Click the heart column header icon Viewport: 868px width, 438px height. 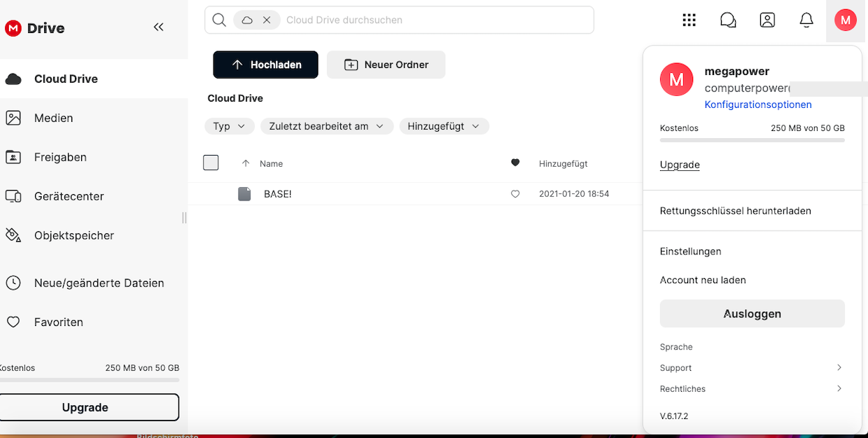515,163
